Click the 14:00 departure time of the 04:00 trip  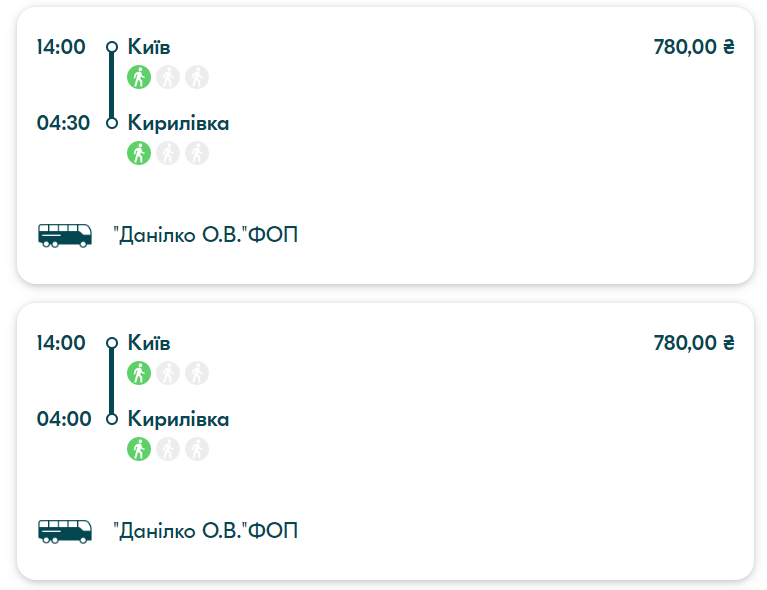62,343
